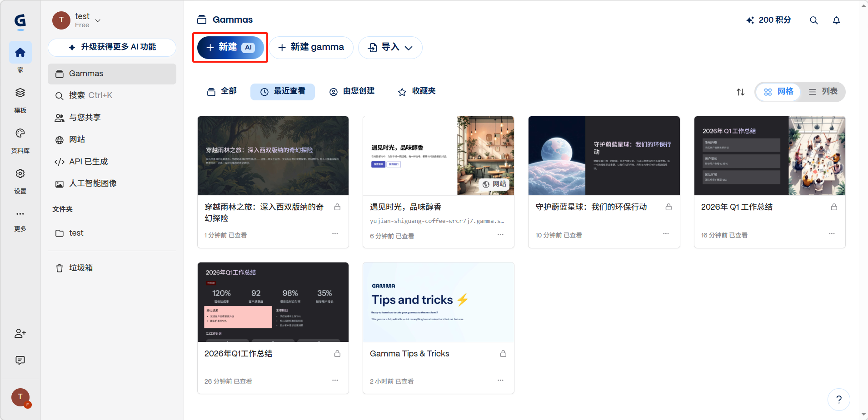Select the all (全部) filter tab
868x420 pixels.
[222, 91]
